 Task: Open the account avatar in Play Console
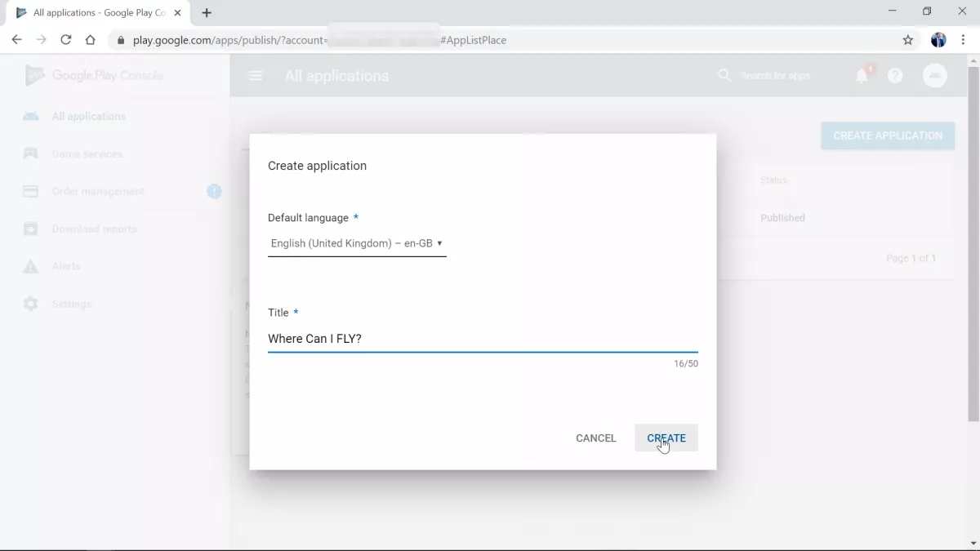click(x=934, y=76)
